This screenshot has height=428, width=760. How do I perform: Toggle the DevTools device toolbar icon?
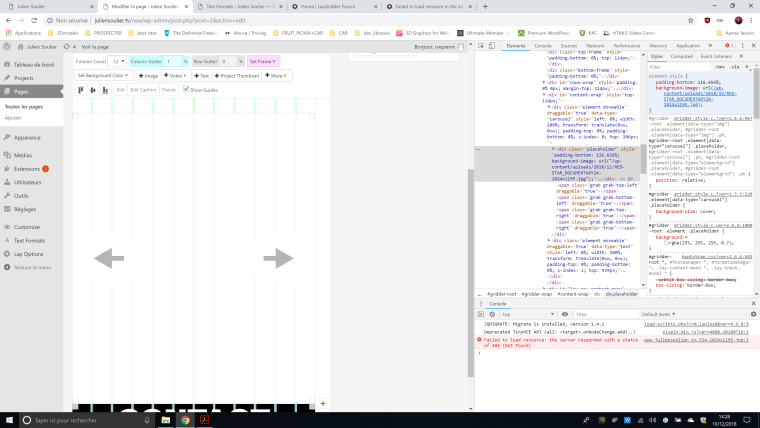pos(493,46)
